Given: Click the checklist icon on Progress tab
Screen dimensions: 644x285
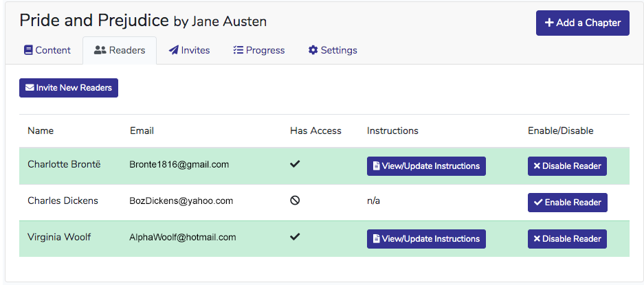Looking at the screenshot, I should (238, 50).
